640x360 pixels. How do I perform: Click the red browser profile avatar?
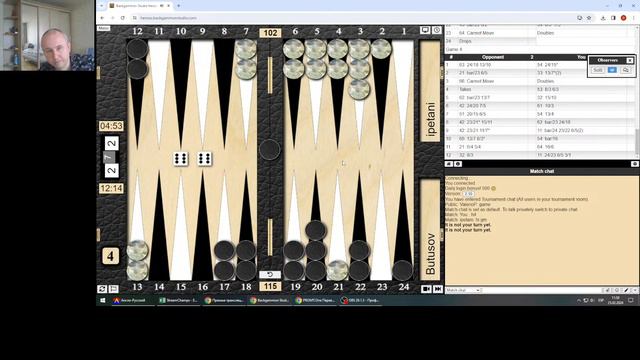623,18
